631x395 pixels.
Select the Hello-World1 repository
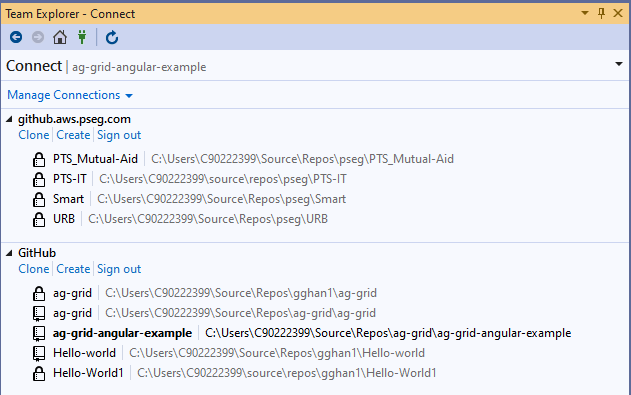coord(88,373)
